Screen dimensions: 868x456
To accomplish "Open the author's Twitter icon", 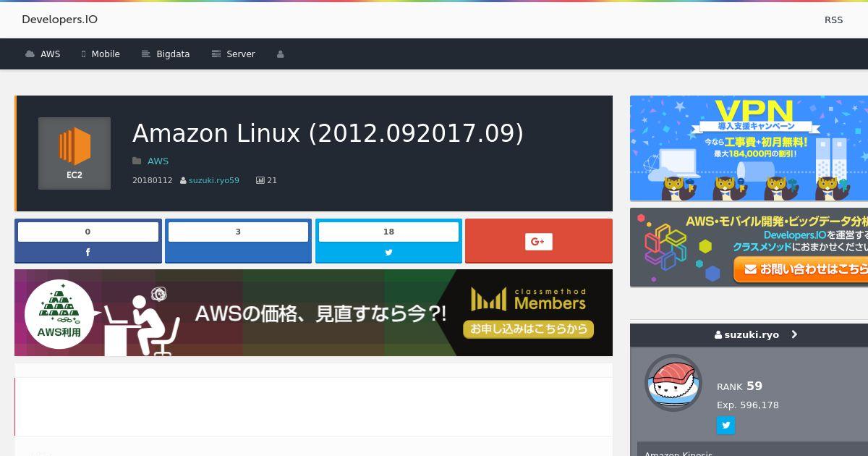I will [x=726, y=425].
